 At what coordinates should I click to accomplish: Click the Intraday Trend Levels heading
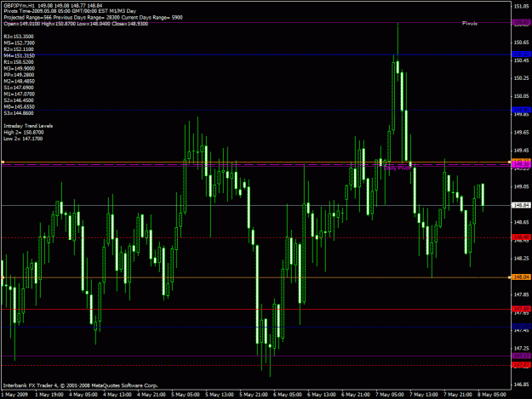click(x=28, y=126)
